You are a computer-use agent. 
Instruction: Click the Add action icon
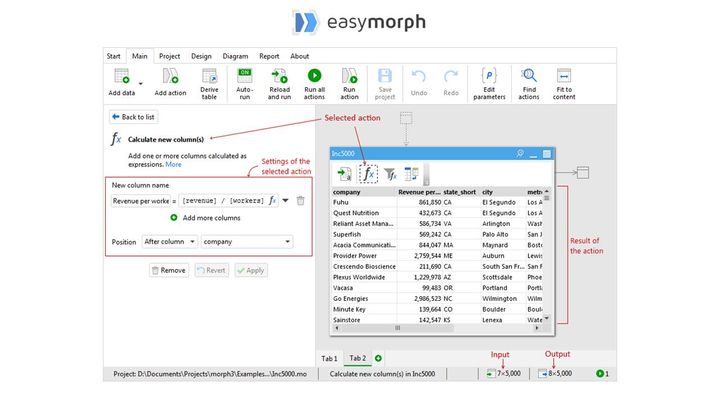[x=170, y=76]
